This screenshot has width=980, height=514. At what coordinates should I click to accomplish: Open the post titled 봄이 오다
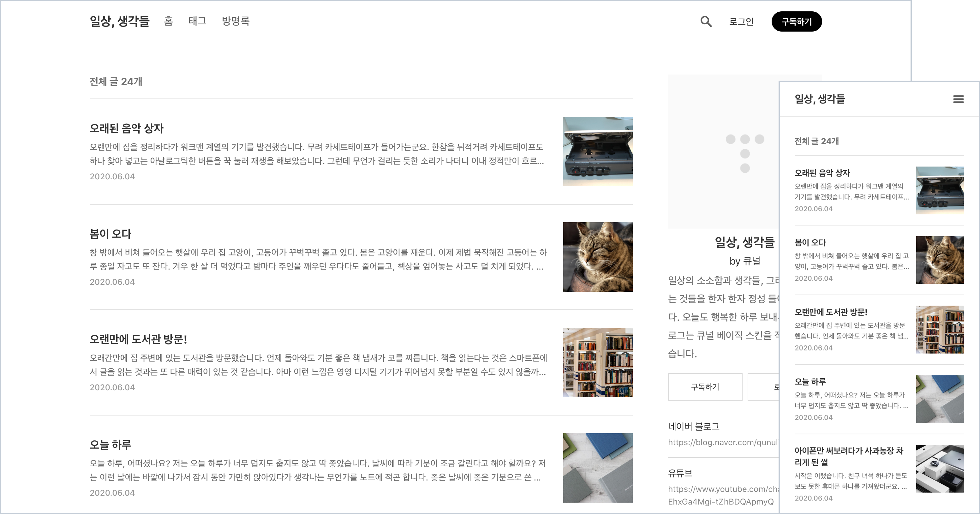pyautogui.click(x=110, y=234)
